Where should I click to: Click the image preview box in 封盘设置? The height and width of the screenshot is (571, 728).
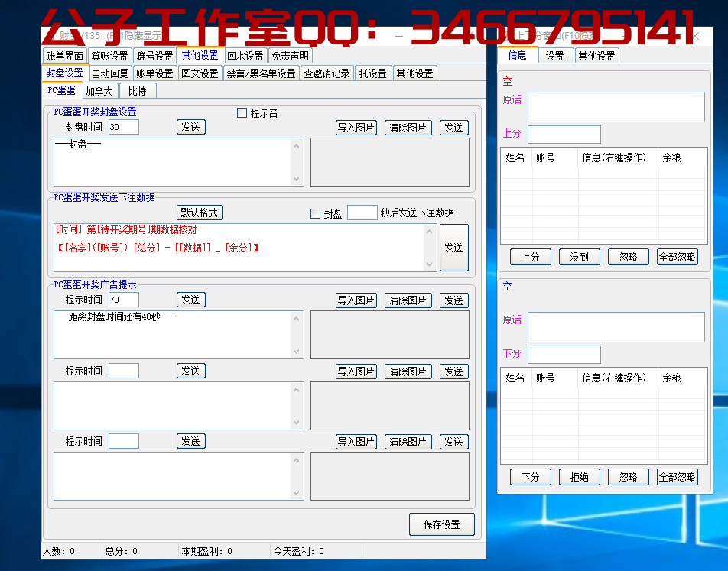click(389, 162)
